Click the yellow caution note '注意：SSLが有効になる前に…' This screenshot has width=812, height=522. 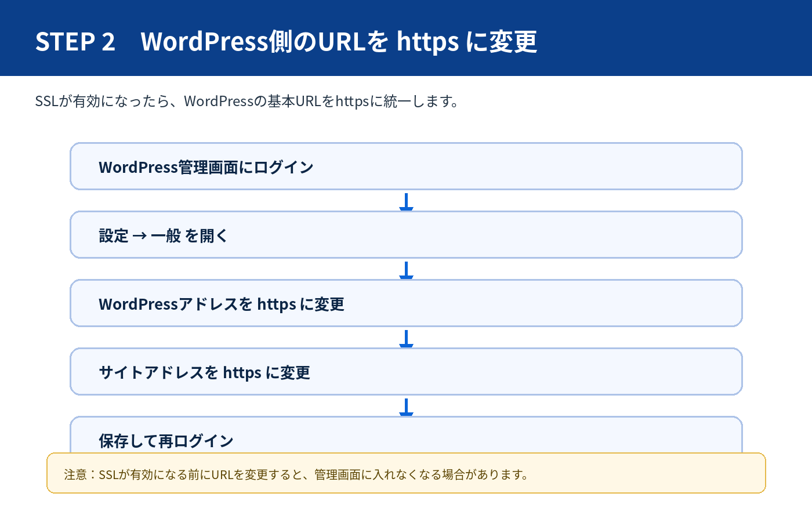click(x=406, y=473)
